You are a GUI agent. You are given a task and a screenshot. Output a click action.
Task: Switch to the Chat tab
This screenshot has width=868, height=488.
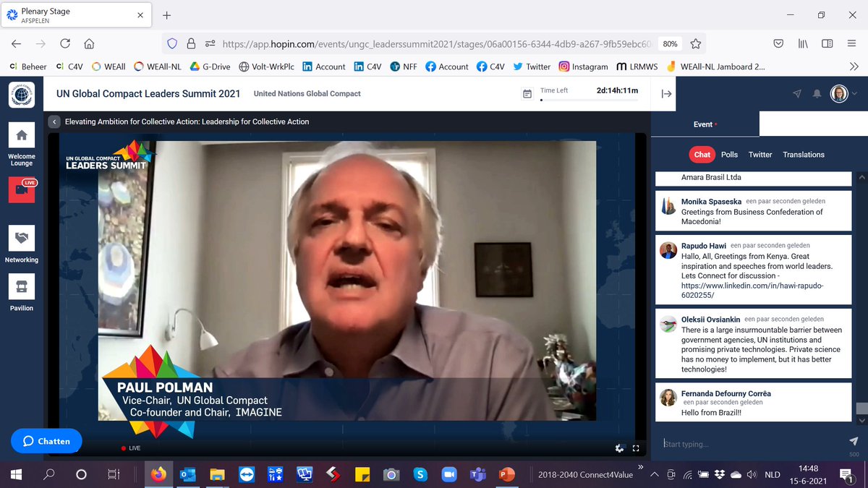pyautogui.click(x=702, y=154)
